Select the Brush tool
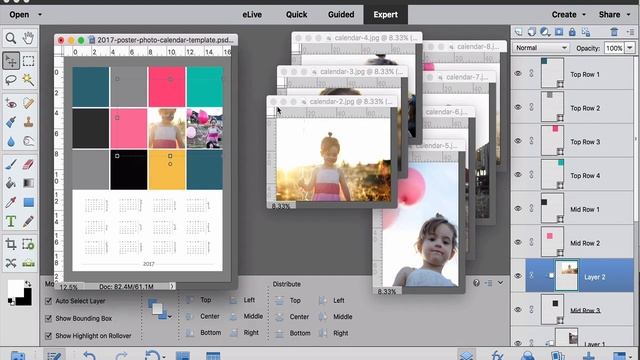The image size is (640, 360). 11,164
